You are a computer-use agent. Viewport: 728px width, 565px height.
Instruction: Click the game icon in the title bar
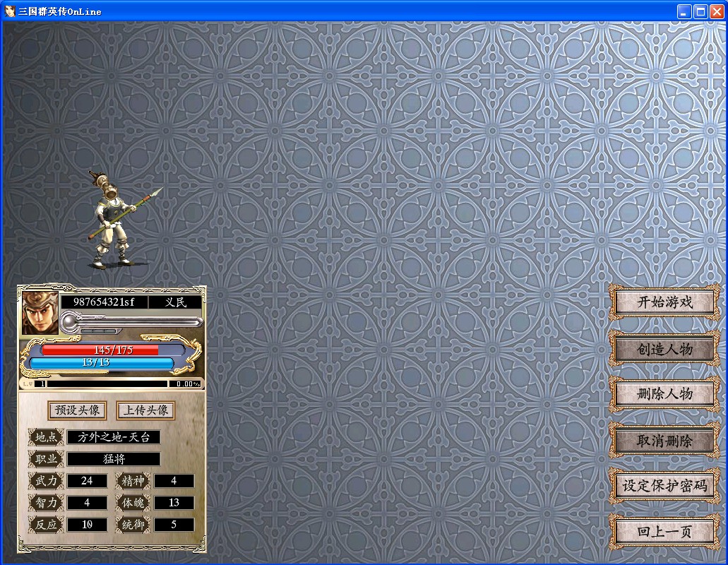tap(10, 11)
